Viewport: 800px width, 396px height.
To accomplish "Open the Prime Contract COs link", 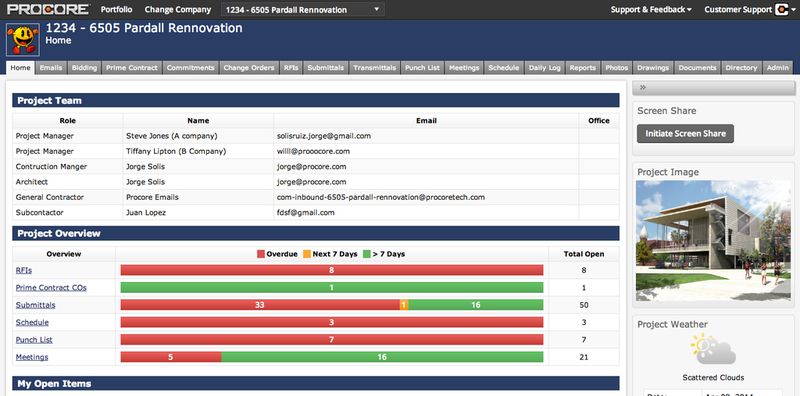I will (51, 288).
